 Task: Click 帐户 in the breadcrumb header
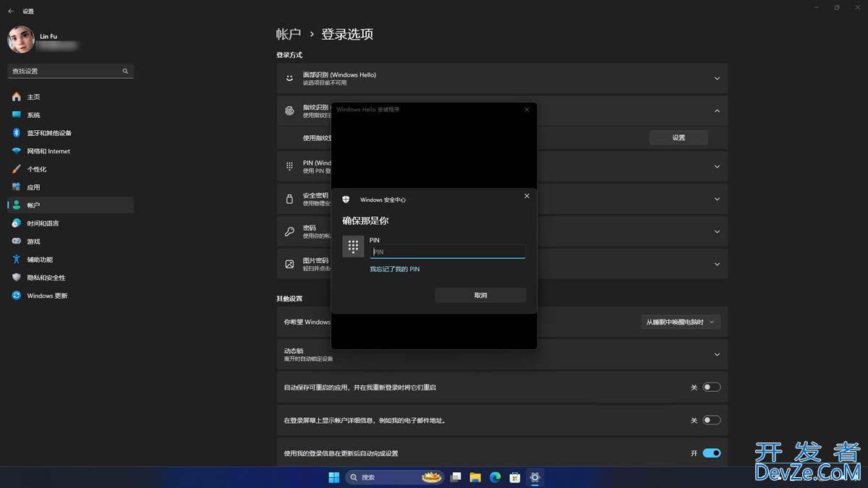pyautogui.click(x=289, y=34)
